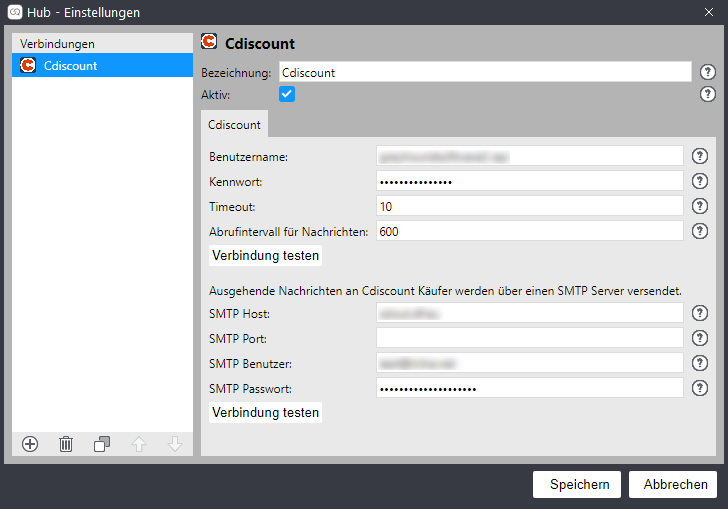728x509 pixels.
Task: Open help for Bezeichnung field
Action: pyautogui.click(x=708, y=72)
